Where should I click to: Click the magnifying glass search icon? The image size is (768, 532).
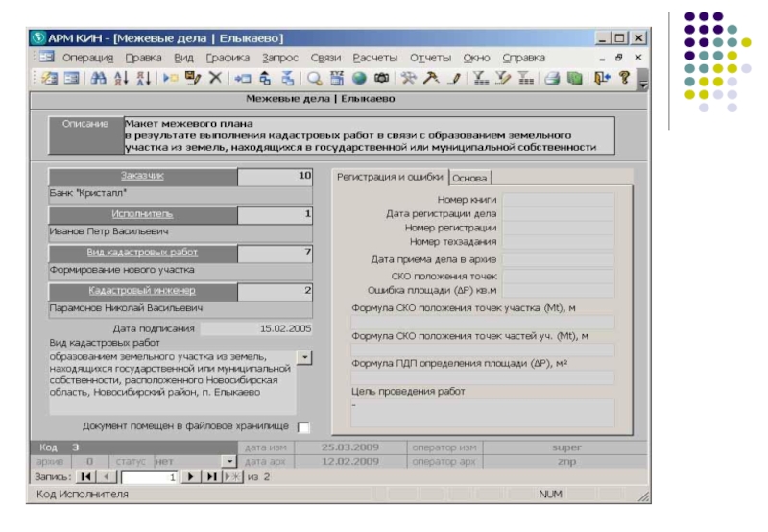tap(314, 80)
